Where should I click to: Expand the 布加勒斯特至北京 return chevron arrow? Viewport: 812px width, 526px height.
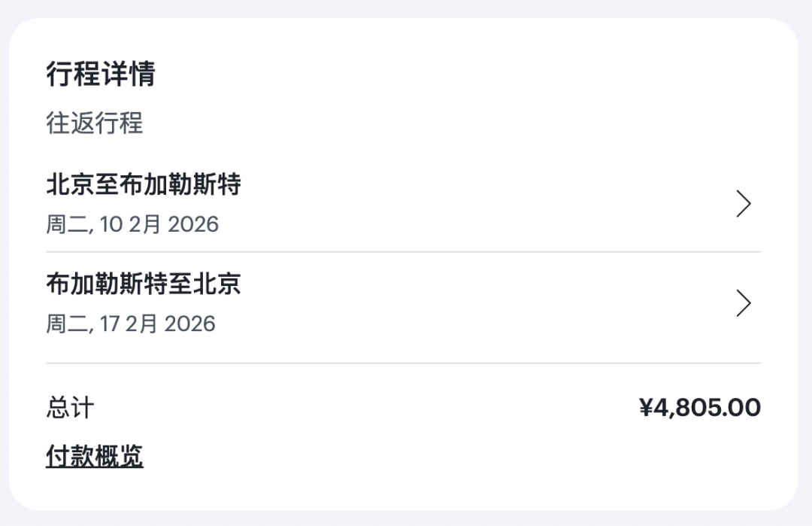[x=744, y=303]
